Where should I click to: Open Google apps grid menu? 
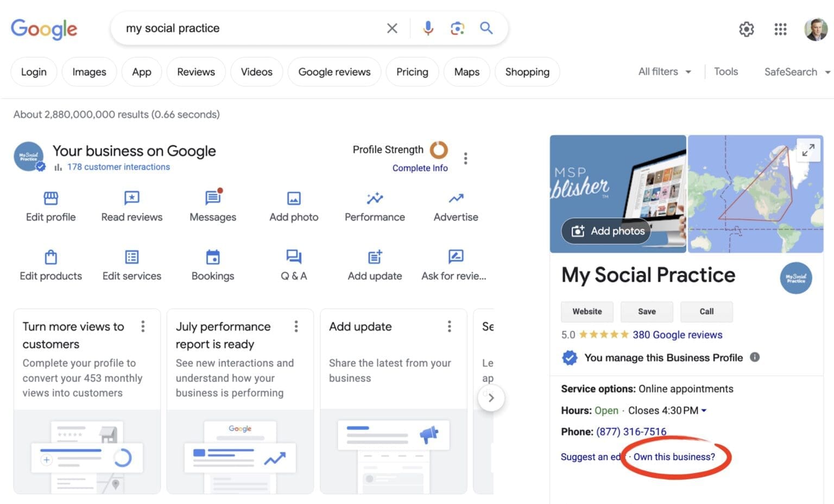pyautogui.click(x=780, y=29)
